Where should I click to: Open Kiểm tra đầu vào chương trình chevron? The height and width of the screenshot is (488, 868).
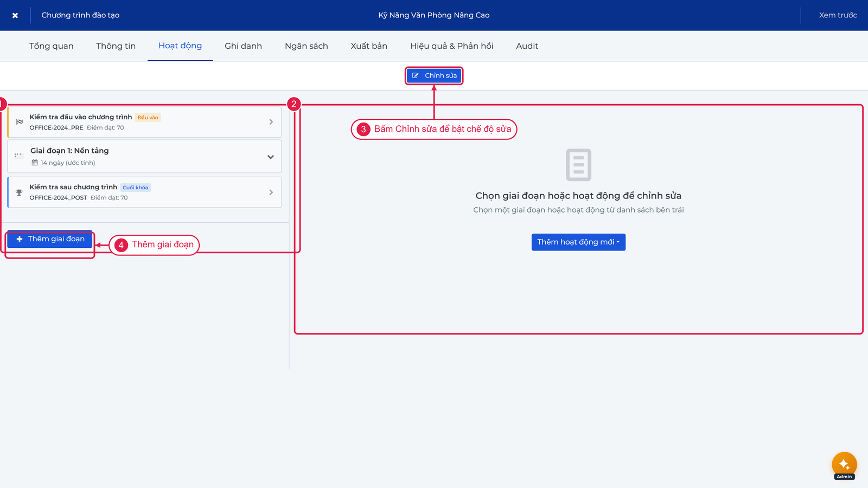271,122
